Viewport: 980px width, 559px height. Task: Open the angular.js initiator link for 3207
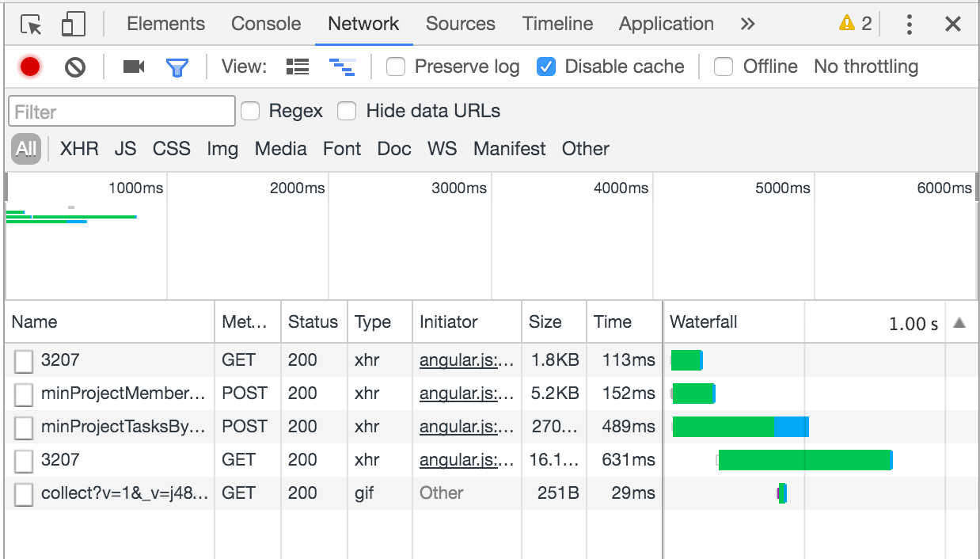(465, 360)
